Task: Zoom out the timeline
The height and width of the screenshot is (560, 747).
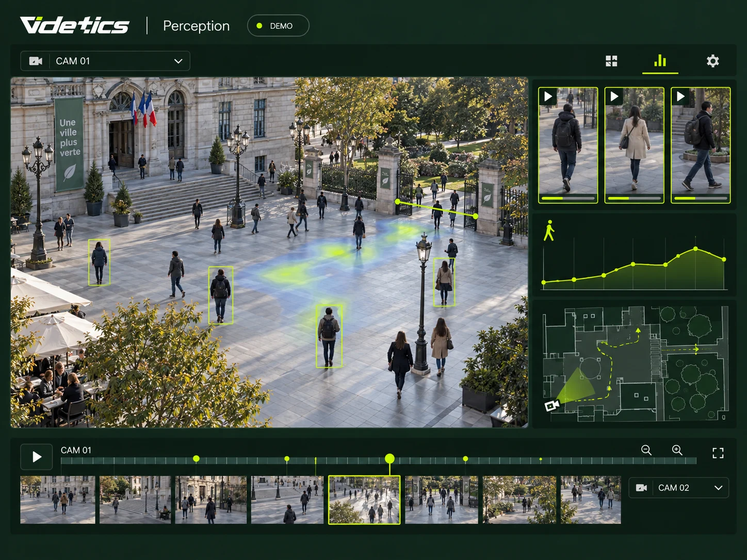Action: pyautogui.click(x=646, y=450)
